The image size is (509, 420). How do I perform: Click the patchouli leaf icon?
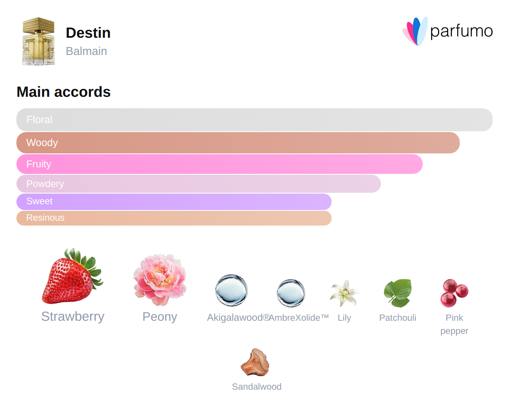397,293
